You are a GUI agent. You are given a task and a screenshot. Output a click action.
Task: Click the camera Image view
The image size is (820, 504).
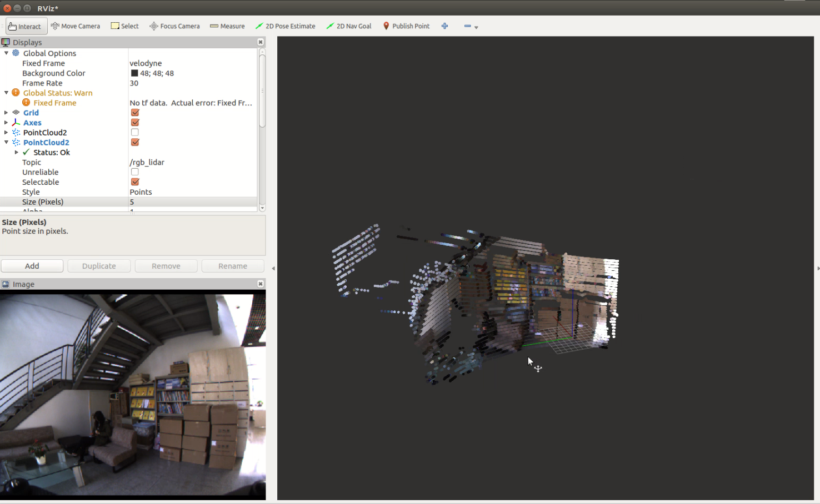pos(133,394)
